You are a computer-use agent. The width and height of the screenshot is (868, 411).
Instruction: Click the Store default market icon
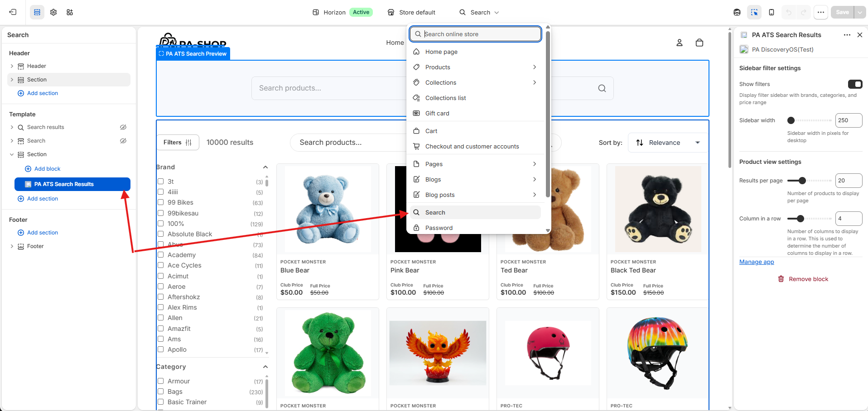[x=391, y=12]
